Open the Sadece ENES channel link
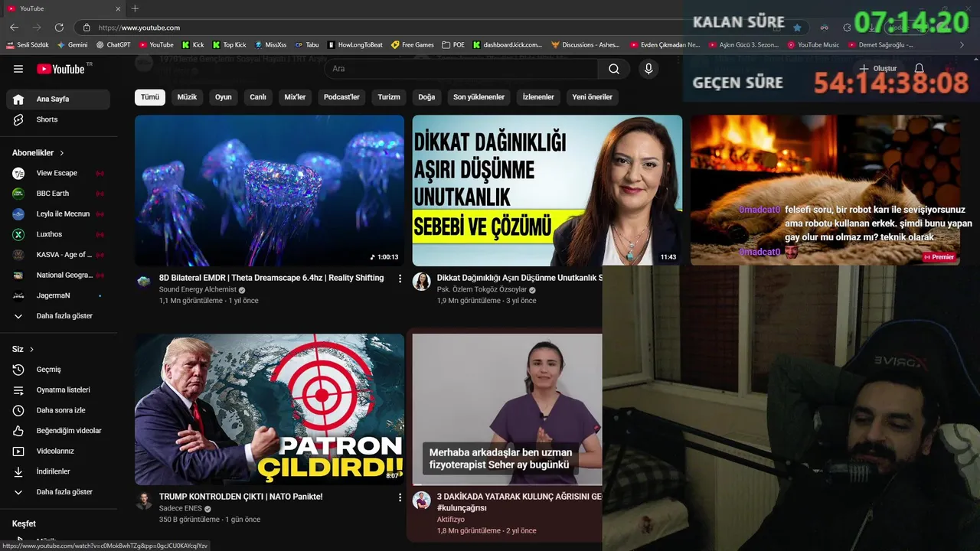 (x=181, y=508)
